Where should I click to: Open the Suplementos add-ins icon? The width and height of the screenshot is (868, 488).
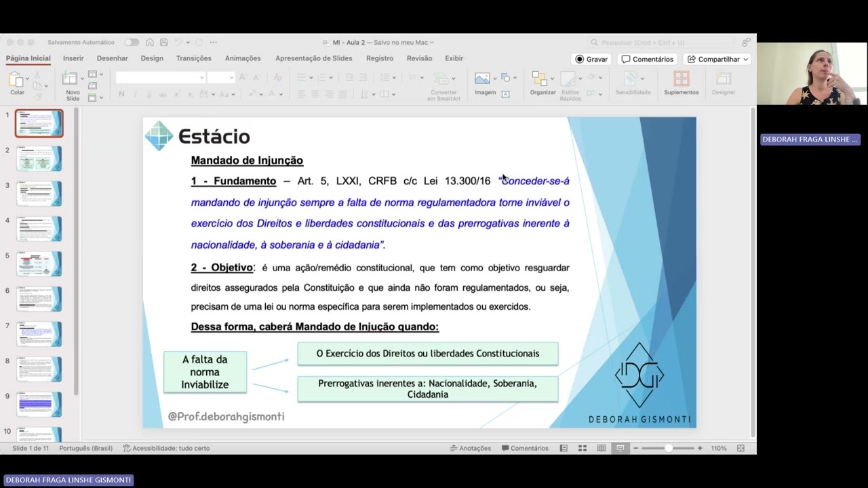(681, 79)
